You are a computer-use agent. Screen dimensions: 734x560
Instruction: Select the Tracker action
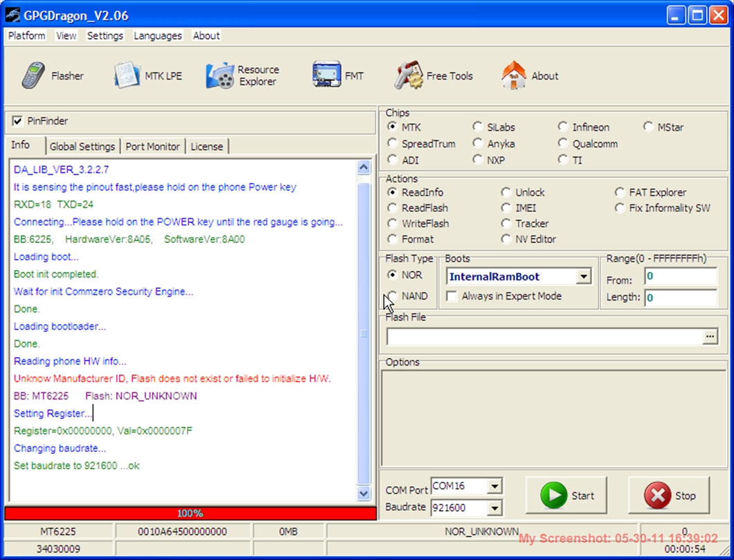click(506, 223)
